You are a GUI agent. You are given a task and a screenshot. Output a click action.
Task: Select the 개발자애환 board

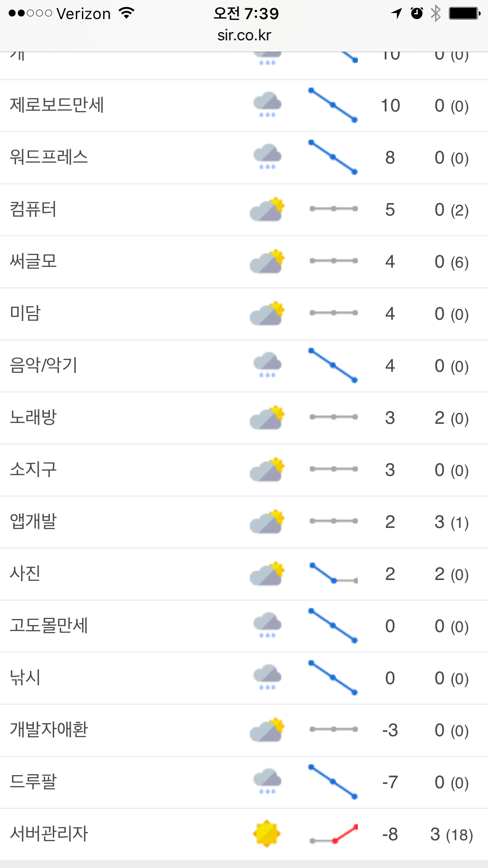pos(49,730)
